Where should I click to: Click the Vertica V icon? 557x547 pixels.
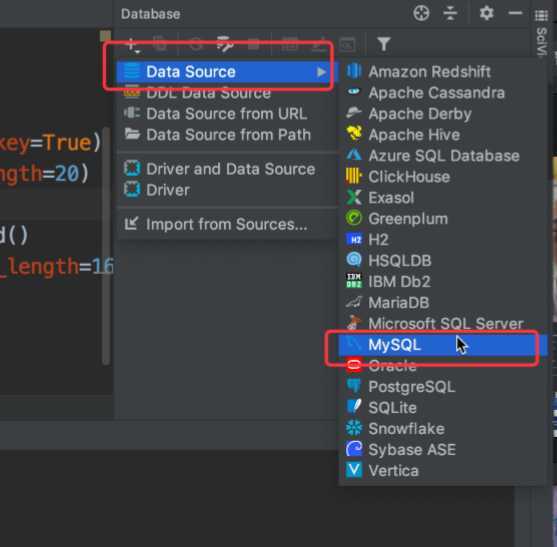pos(354,470)
